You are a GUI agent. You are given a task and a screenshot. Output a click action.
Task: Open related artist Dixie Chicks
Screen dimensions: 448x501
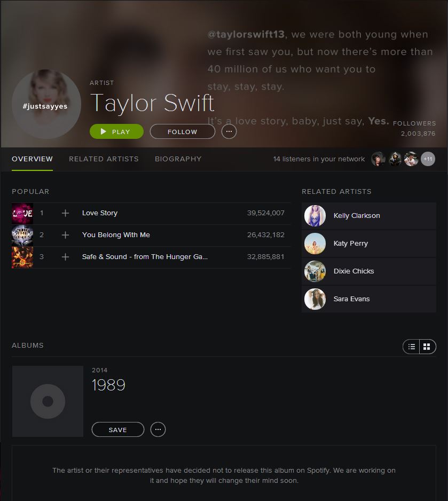pyautogui.click(x=369, y=271)
